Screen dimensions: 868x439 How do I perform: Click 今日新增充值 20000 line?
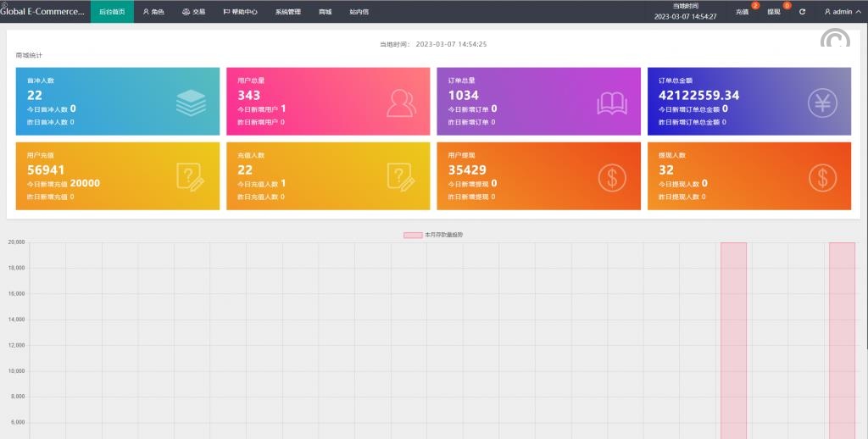64,183
